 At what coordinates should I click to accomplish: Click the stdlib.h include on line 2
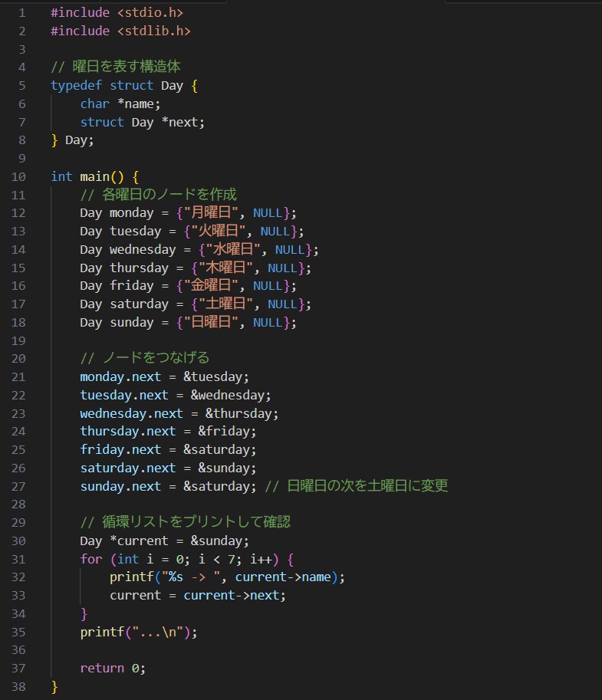[153, 31]
